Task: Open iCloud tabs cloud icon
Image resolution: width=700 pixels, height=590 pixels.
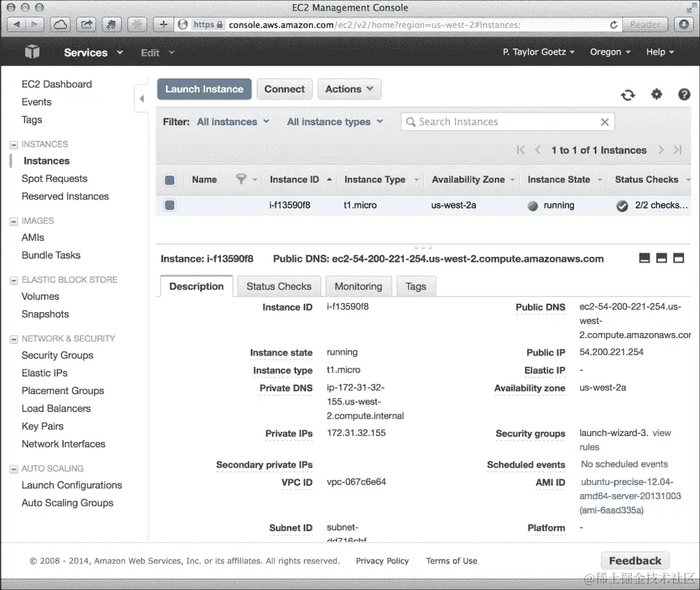Action: [x=60, y=24]
